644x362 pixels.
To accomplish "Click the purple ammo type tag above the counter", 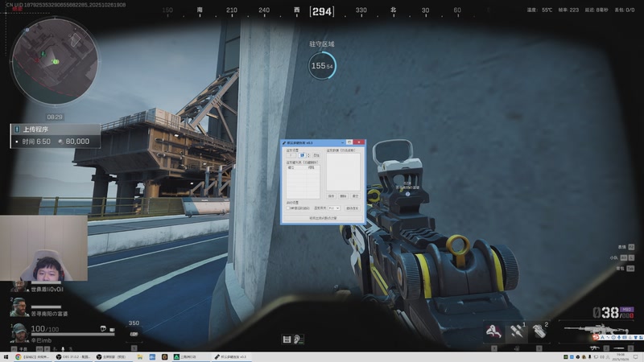I will tap(626, 309).
